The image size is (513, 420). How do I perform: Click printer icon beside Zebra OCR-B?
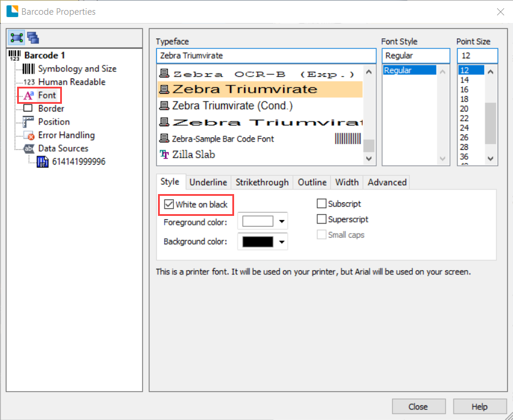(x=164, y=73)
